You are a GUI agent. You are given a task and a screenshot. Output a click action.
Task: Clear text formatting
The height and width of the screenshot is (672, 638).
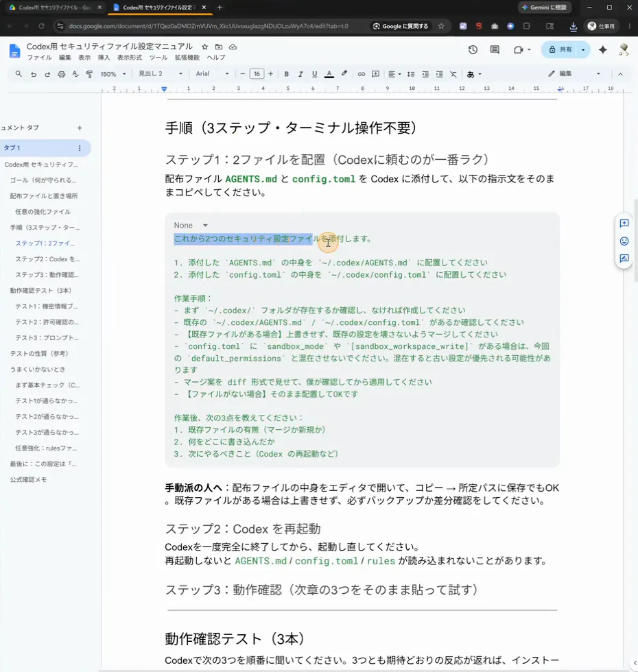click(x=453, y=74)
